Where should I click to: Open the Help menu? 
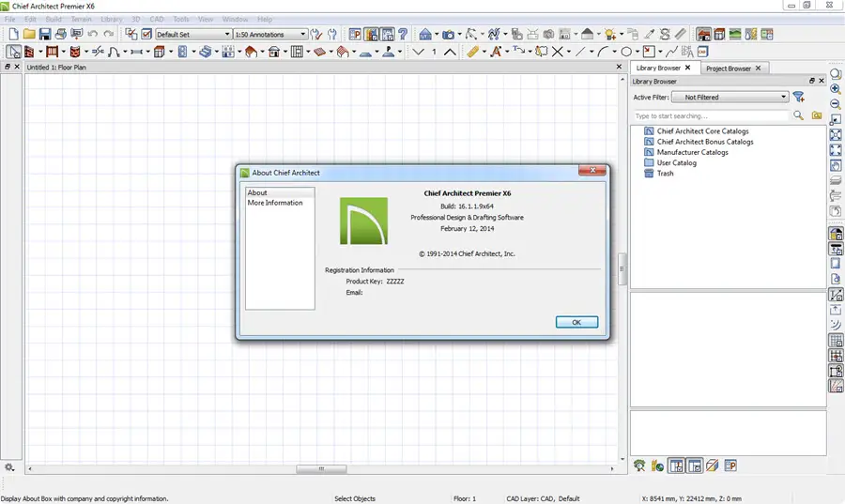pos(264,19)
